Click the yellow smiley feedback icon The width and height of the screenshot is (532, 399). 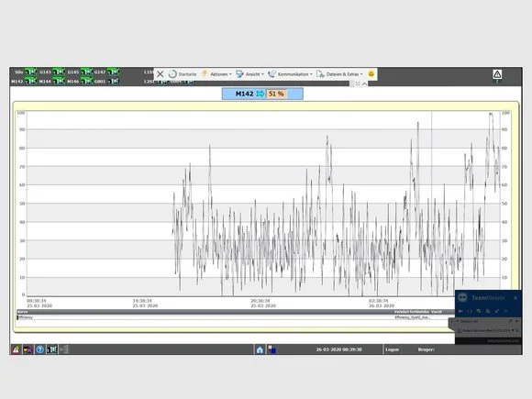371,73
